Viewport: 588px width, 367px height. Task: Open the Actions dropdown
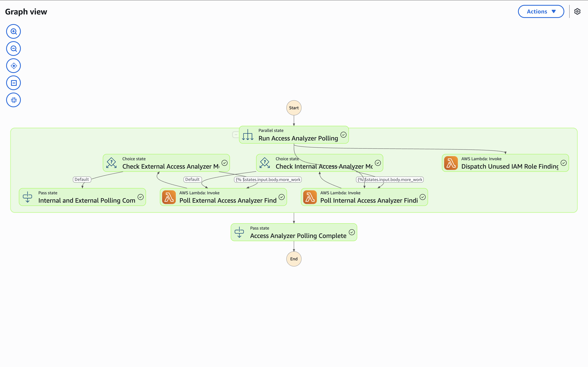541,11
